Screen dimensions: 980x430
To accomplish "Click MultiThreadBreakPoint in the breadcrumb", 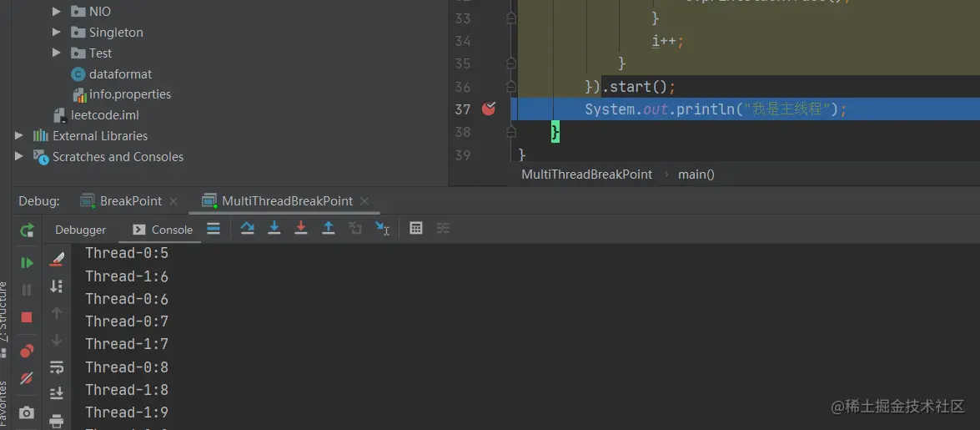I will coord(587,175).
